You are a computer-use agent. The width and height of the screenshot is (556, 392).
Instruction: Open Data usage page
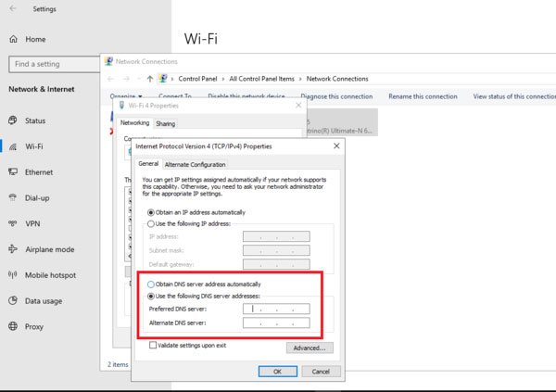point(44,301)
